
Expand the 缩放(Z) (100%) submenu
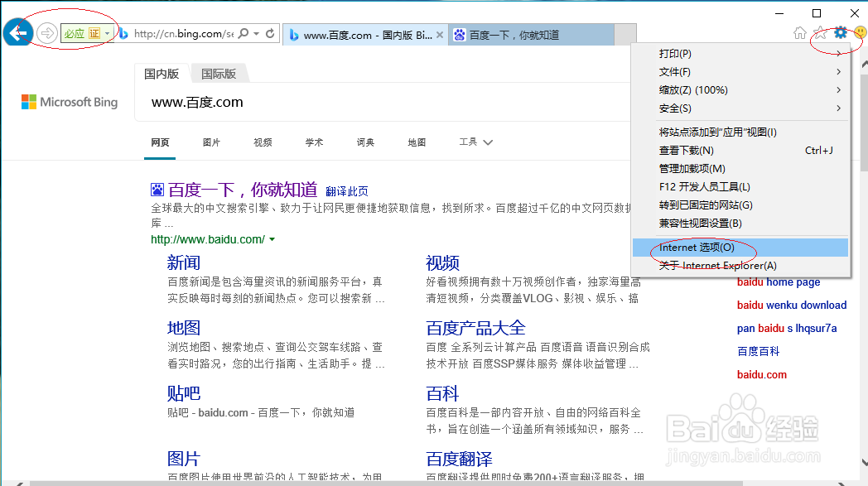(740, 90)
